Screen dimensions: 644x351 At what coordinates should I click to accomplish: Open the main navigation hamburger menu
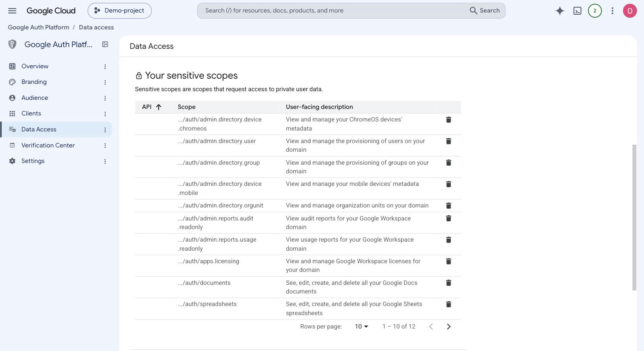click(12, 10)
